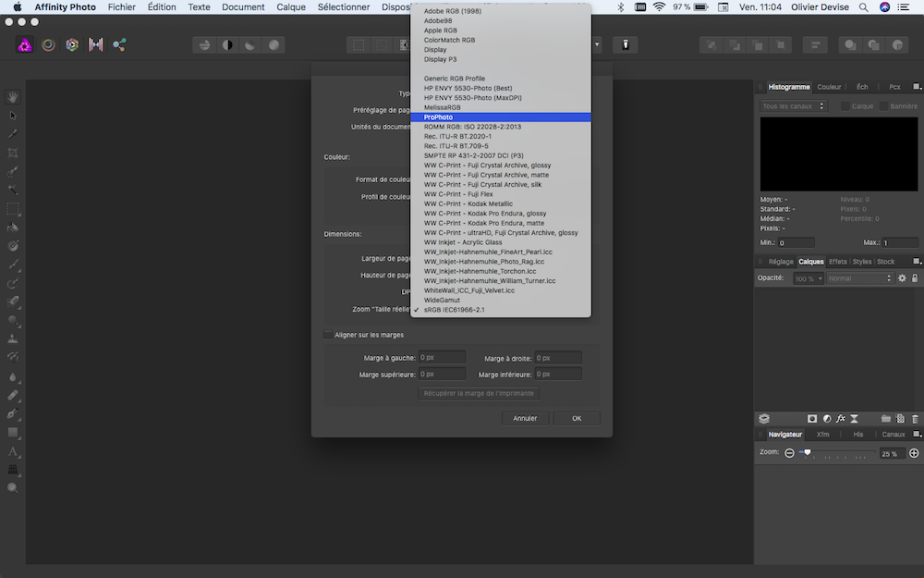Select the Clone stamp tool

[x=12, y=339]
